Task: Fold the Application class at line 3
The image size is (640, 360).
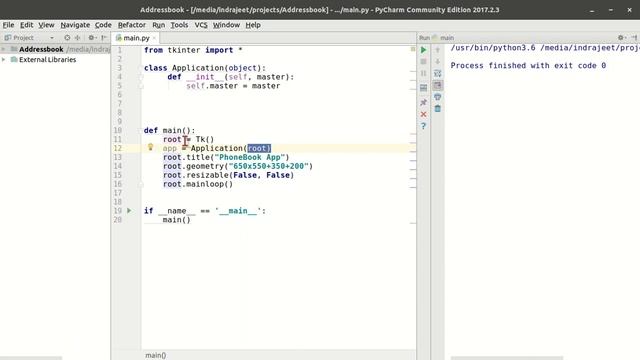Action: tap(140, 68)
